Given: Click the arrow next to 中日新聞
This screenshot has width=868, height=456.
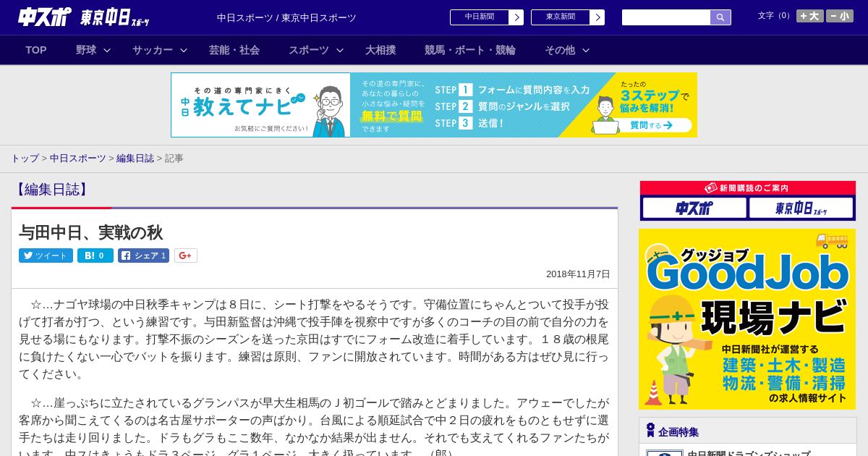Looking at the screenshot, I should coord(516,17).
